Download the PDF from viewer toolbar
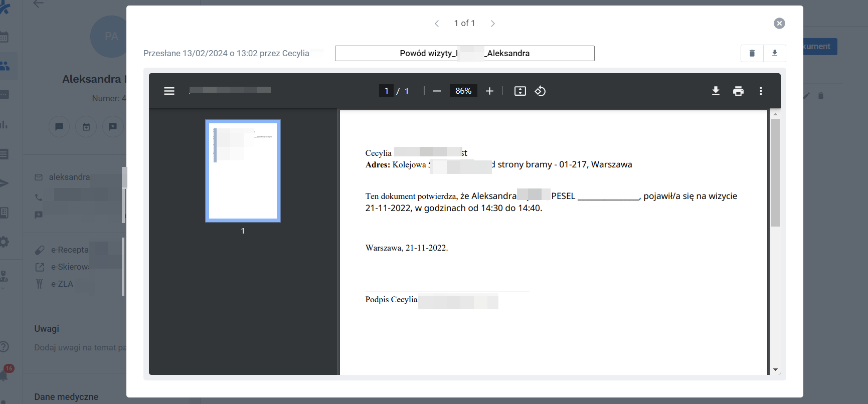Screen dimensions: 868x404 716,91
